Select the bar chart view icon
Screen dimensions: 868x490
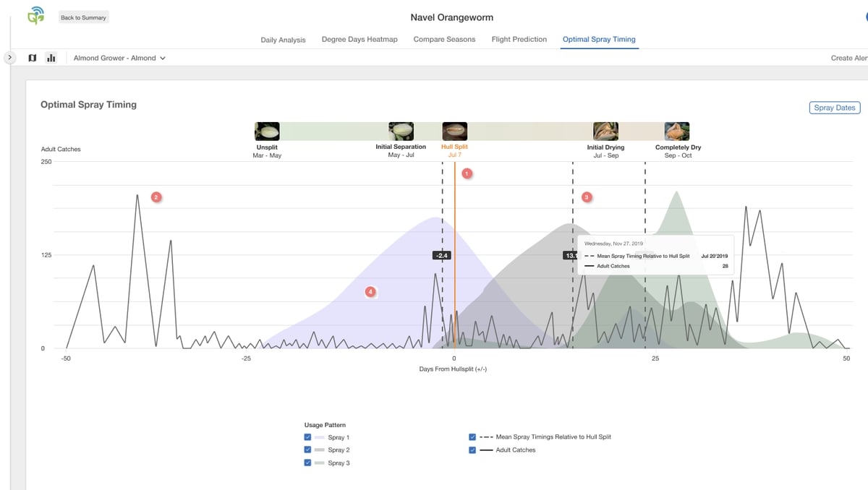click(x=51, y=58)
